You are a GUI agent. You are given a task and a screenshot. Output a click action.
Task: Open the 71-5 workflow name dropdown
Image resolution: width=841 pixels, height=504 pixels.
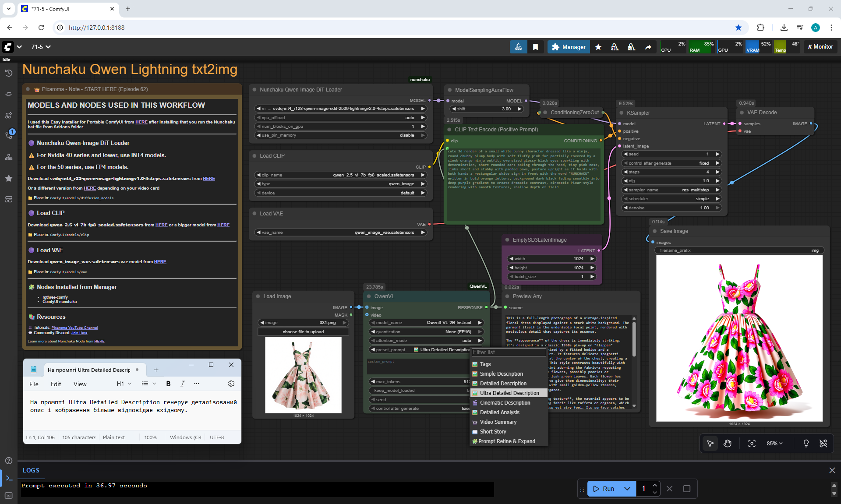pyautogui.click(x=41, y=47)
